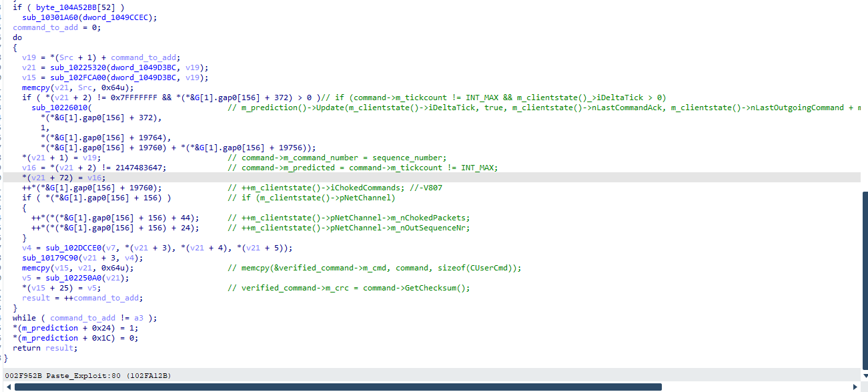Viewport: 868px width, 392px height.
Task: Click memcpy in the line copying Src to v21
Action: [35, 87]
